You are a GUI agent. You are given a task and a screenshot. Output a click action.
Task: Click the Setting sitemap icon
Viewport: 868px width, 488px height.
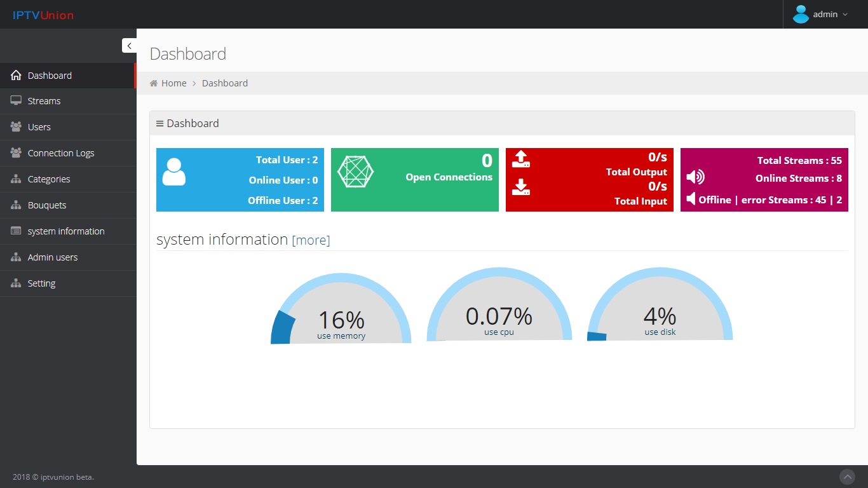point(16,283)
